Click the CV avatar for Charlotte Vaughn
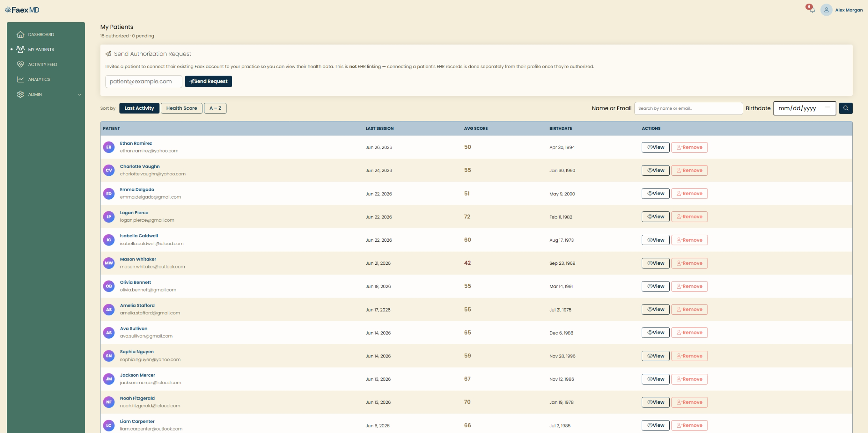Image resolution: width=868 pixels, height=433 pixels. click(x=109, y=170)
